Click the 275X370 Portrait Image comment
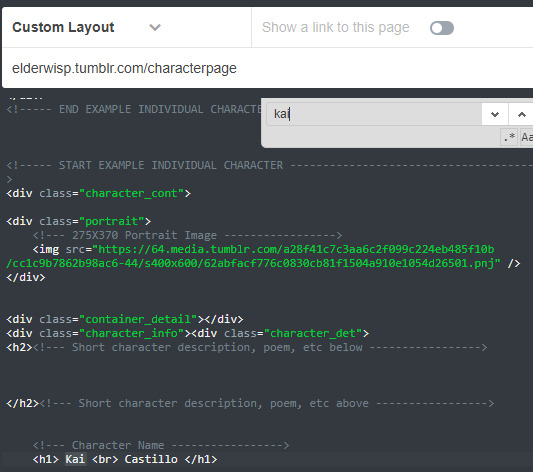This screenshot has height=472, width=533. click(x=188, y=235)
